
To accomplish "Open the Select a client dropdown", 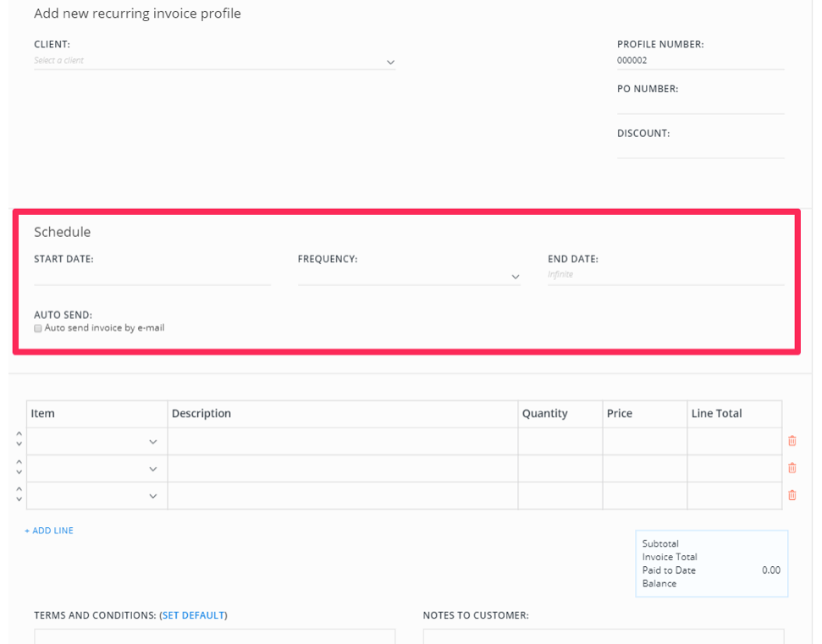I will 214,61.
